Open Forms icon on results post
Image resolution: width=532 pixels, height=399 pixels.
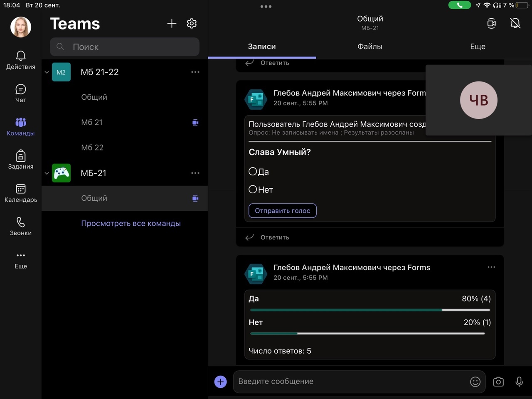pos(256,274)
